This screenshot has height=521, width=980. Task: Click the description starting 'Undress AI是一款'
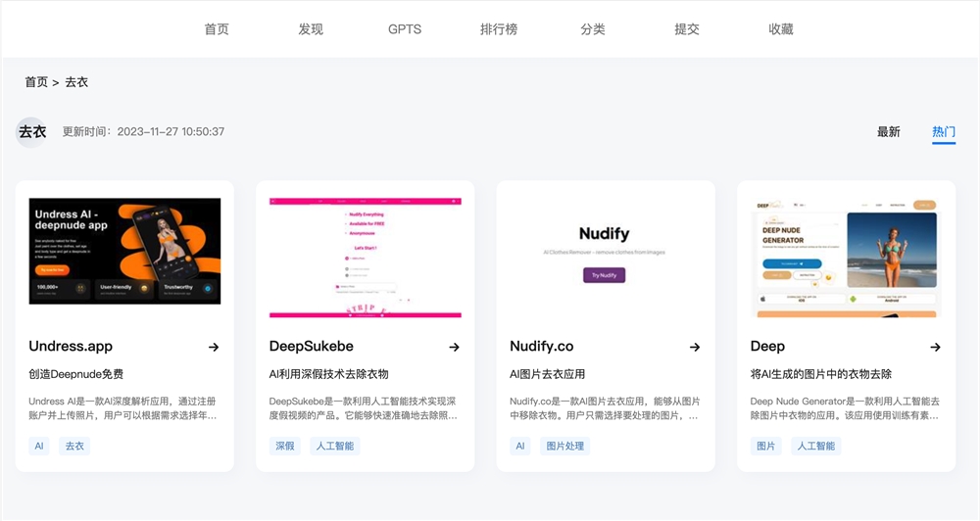click(x=123, y=408)
